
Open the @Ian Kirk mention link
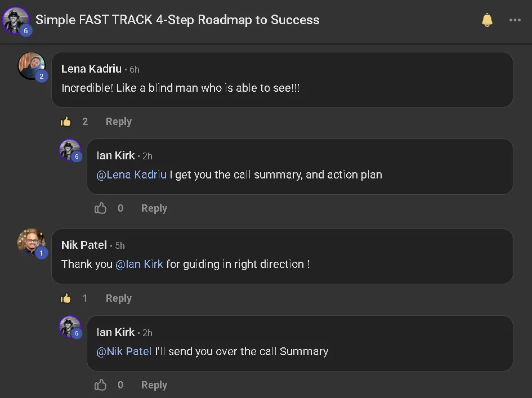click(x=139, y=265)
